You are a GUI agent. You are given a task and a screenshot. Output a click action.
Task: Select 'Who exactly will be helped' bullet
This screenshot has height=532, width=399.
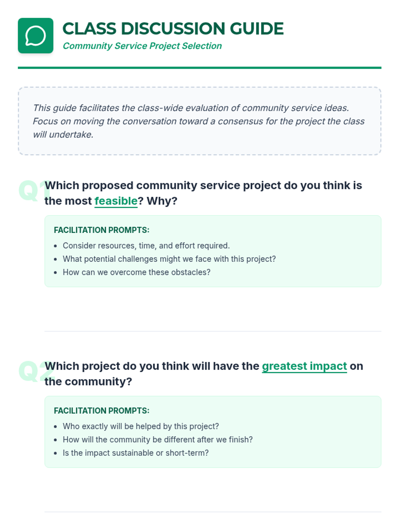click(141, 426)
